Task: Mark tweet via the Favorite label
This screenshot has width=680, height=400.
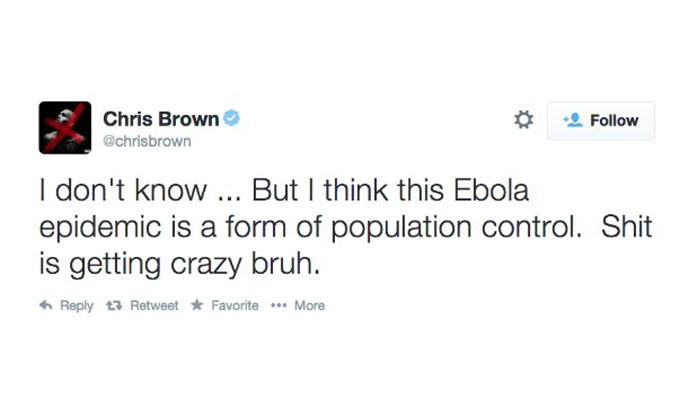Action: (x=235, y=306)
